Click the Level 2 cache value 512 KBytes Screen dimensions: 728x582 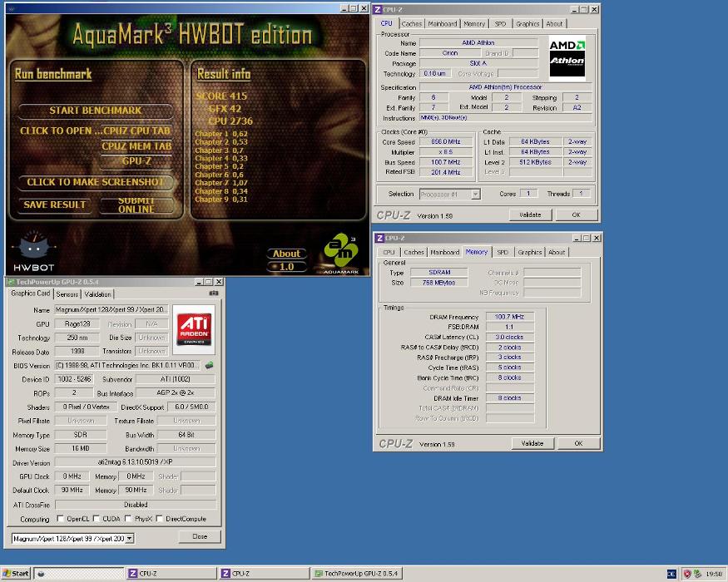pos(535,162)
